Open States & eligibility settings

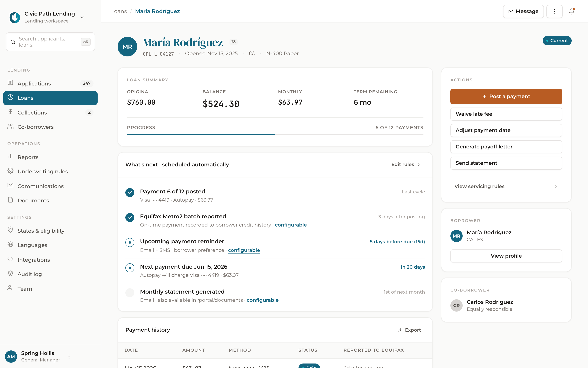point(50,230)
